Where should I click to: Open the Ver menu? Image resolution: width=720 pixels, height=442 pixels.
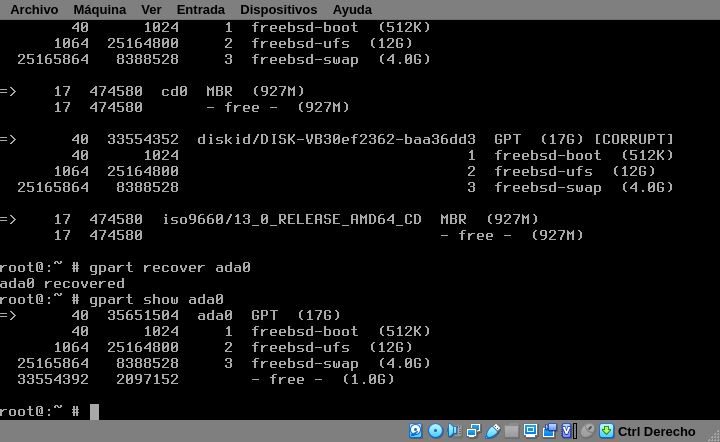(x=151, y=10)
